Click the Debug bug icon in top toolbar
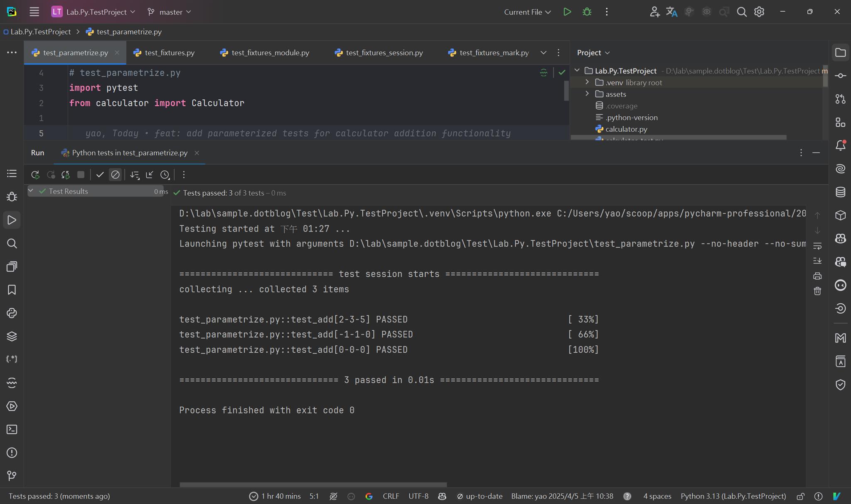 tap(587, 12)
